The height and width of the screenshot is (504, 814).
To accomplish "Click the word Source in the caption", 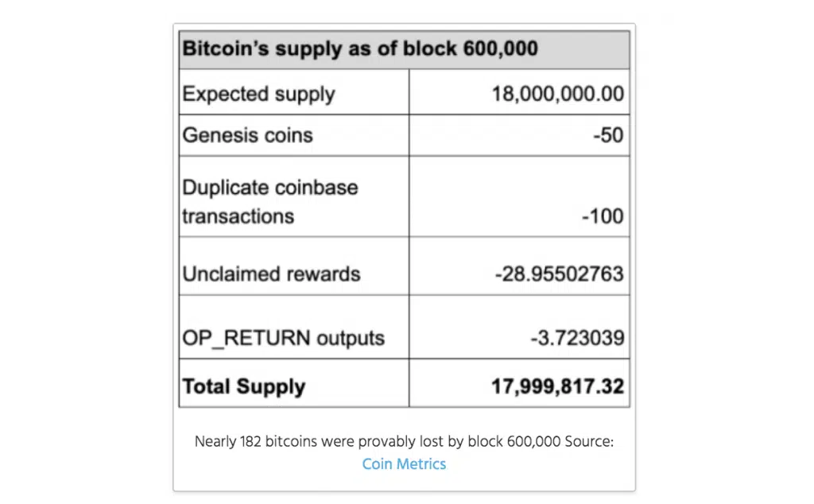I will 587,442.
